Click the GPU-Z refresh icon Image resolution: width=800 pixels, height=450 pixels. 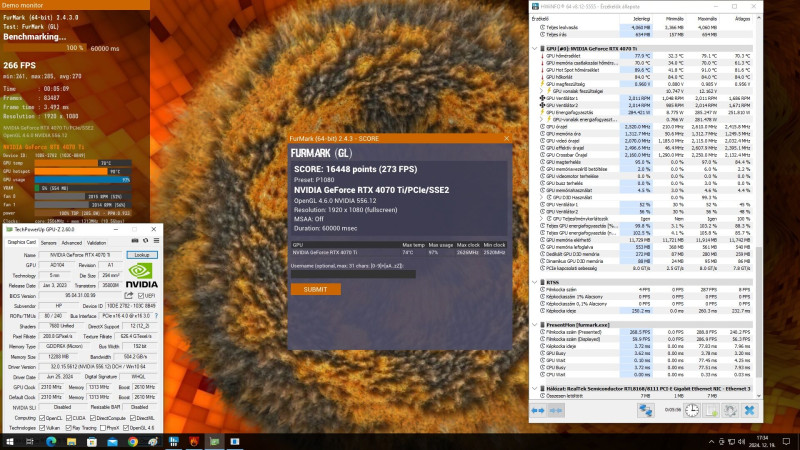tap(145, 241)
